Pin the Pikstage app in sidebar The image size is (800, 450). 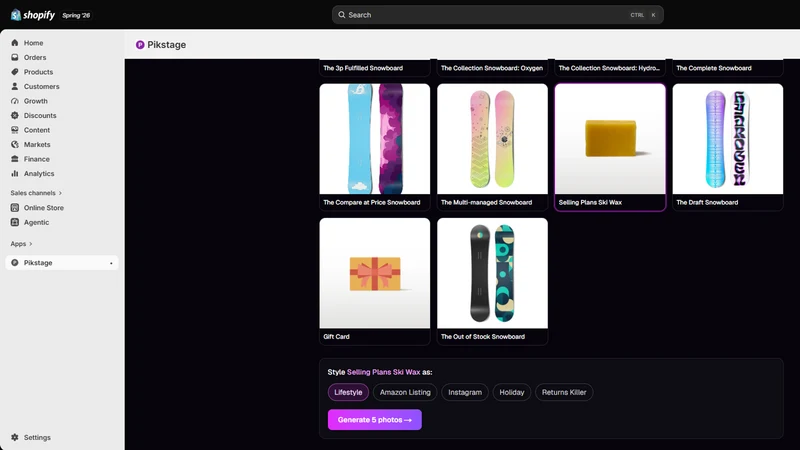[111, 263]
